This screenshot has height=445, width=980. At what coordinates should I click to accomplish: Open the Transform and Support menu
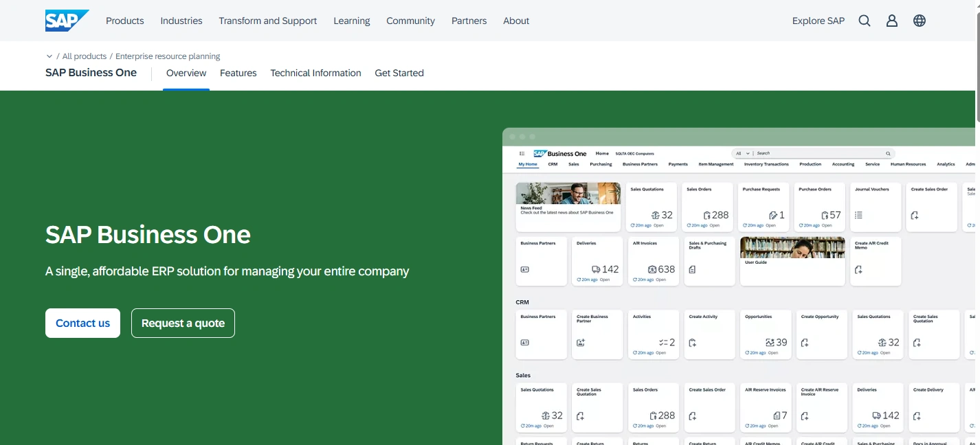[268, 21]
